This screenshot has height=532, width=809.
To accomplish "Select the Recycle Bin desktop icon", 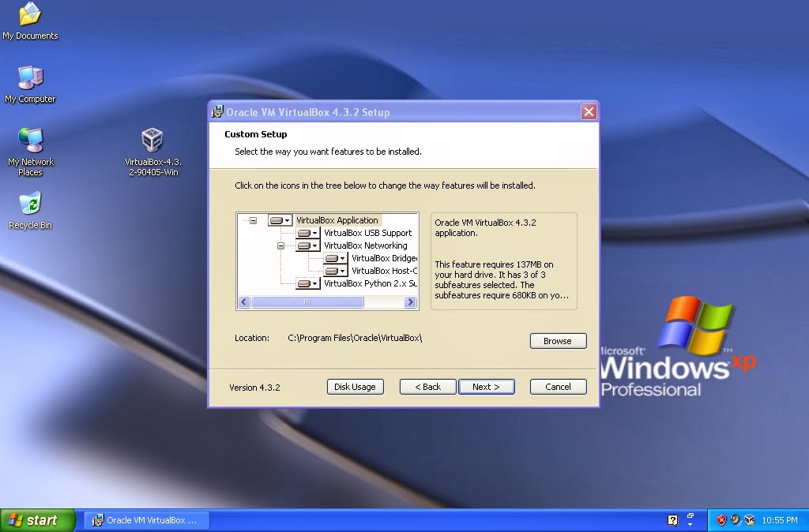I will pyautogui.click(x=30, y=211).
